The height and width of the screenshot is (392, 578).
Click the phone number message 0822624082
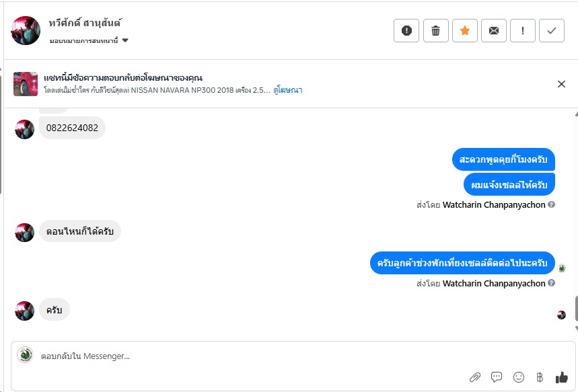coord(72,128)
